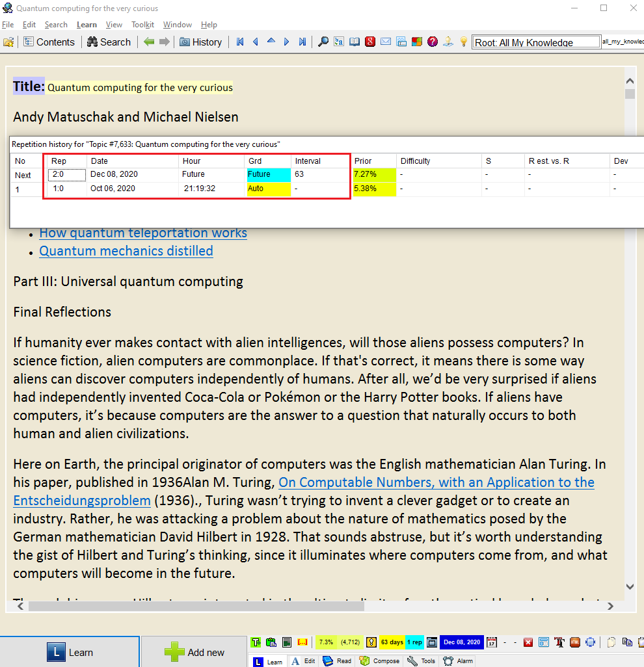The height and width of the screenshot is (667, 644).
Task: Click the HTML icon in the status bar
Action: (x=575, y=642)
